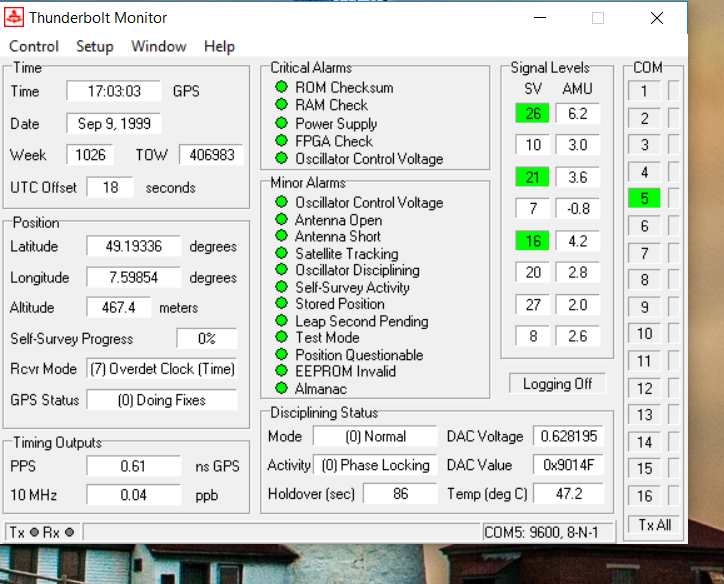Open the Setup menu

(x=95, y=46)
